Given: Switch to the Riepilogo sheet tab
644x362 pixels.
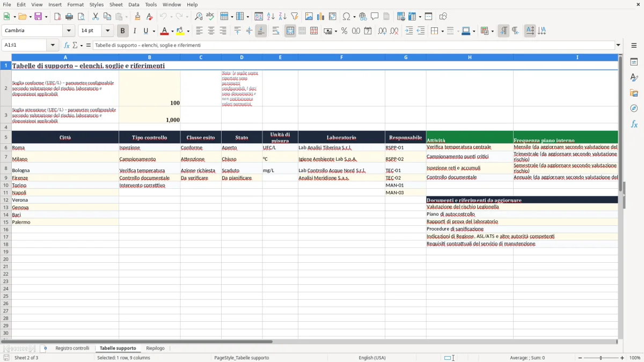Looking at the screenshot, I should (x=156, y=349).
